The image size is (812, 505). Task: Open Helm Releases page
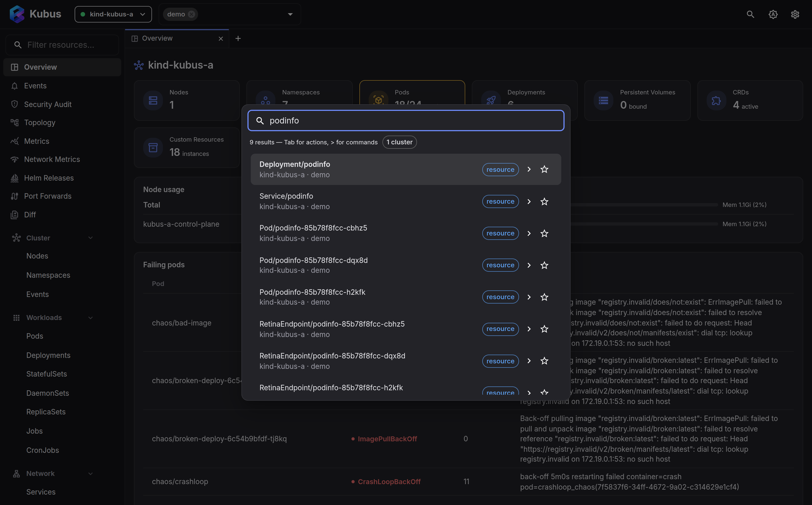[x=63, y=178]
